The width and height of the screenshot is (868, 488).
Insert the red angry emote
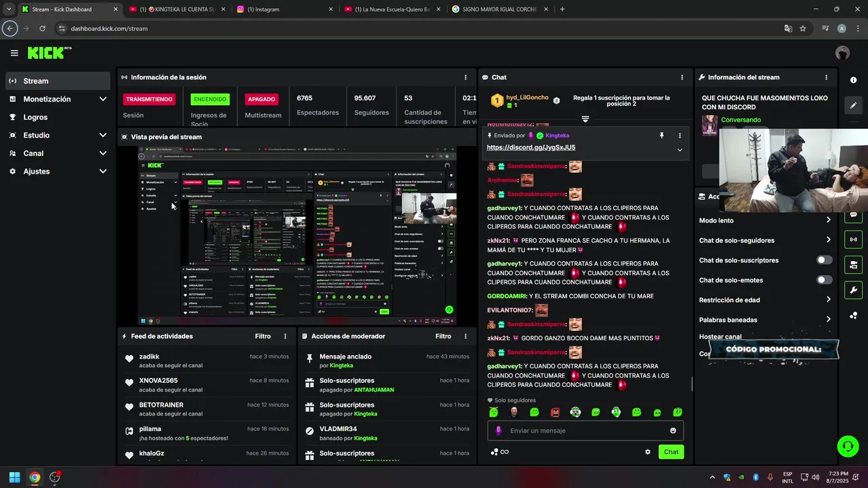click(555, 412)
